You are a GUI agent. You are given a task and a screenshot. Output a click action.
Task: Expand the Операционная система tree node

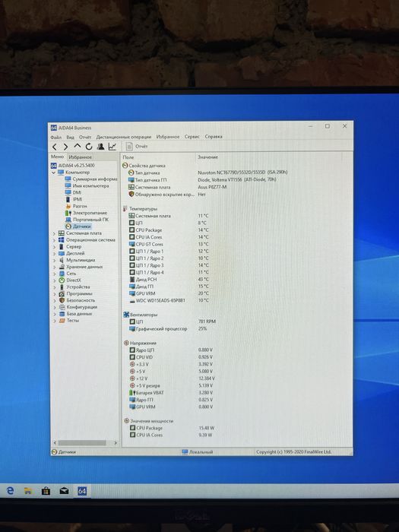click(54, 240)
